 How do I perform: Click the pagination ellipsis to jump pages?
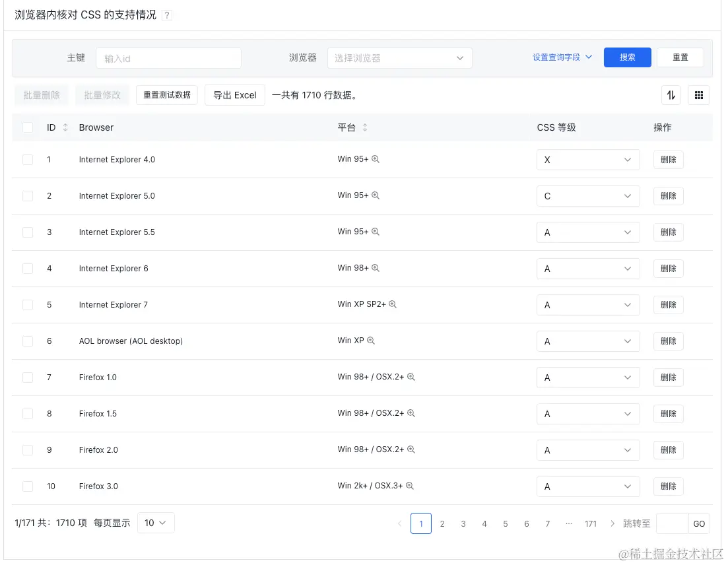pos(569,523)
